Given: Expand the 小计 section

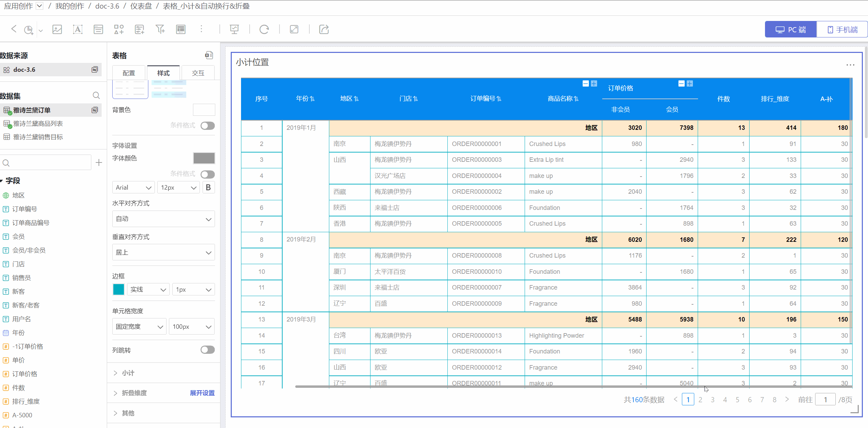Looking at the screenshot, I should pos(128,373).
